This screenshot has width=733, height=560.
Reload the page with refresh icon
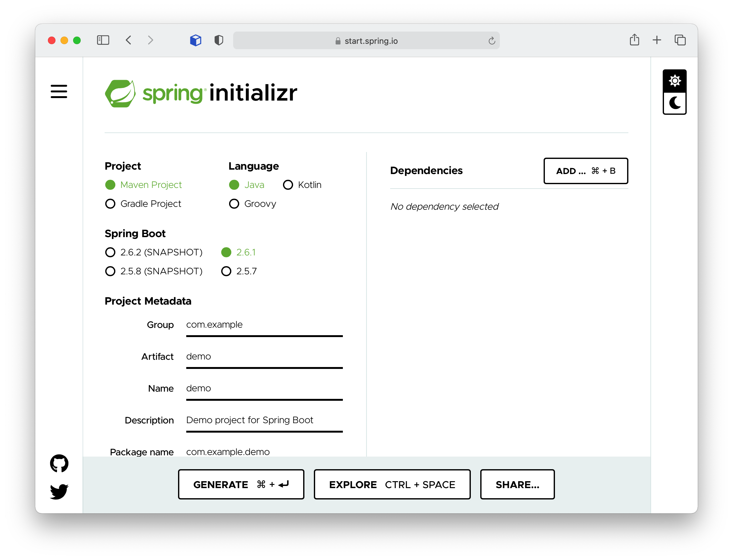[491, 41]
